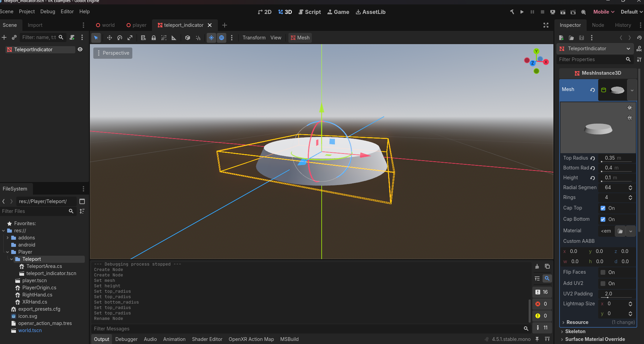Open the Mobile renderer dropdown

click(x=604, y=12)
